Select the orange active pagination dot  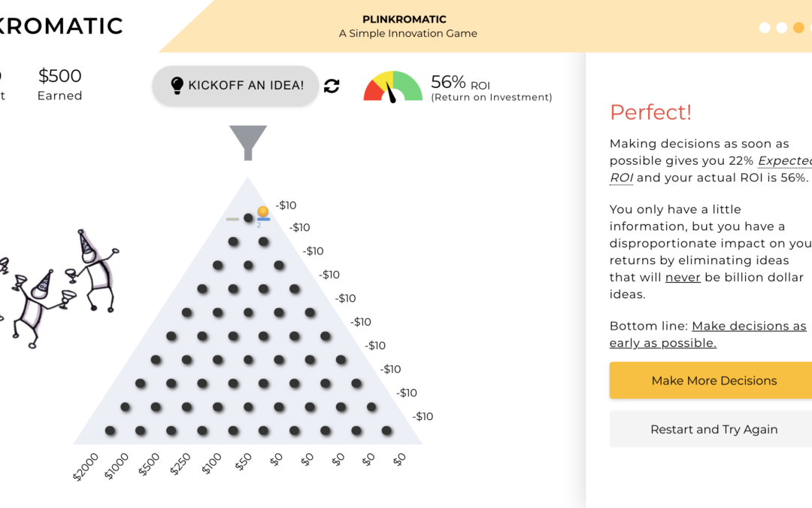point(798,28)
